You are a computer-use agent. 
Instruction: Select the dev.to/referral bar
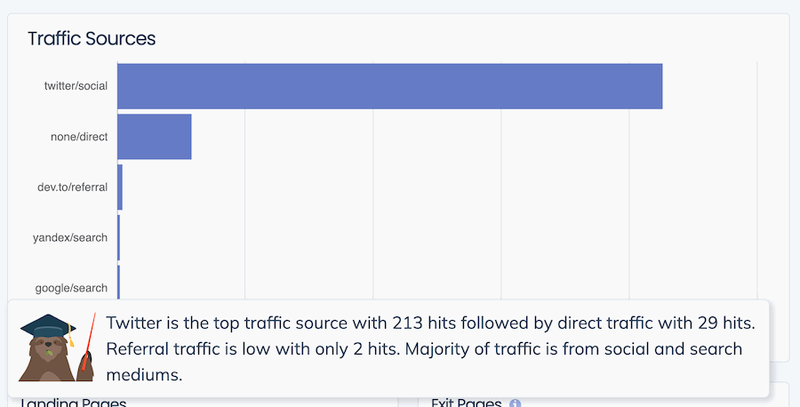click(120, 187)
